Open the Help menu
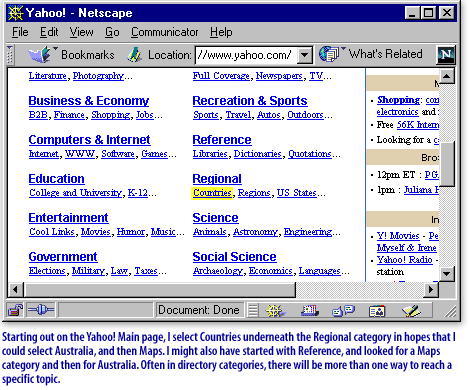 (x=221, y=32)
